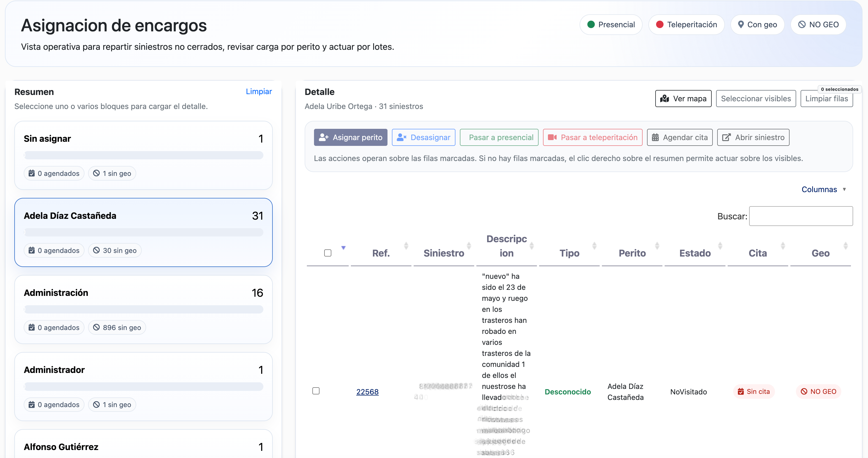Select the Sin asignar summary block
Image resolution: width=868 pixels, height=458 pixels.
143,155
